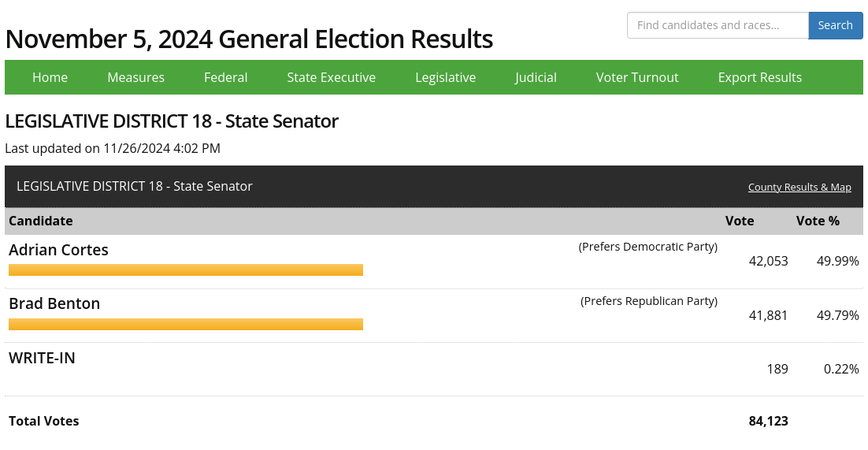The height and width of the screenshot is (450, 868).
Task: Click the November 5, 2024 General Election Results heading
Action: 249,39
